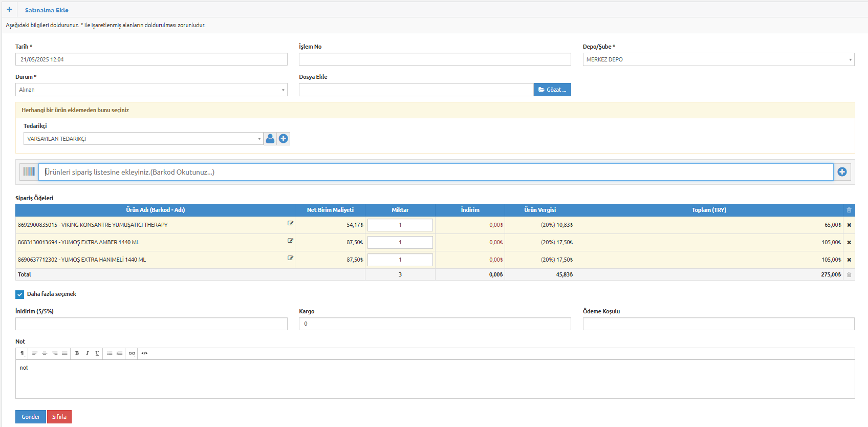The width and height of the screenshot is (868, 427).
Task: Open paragraph format menu in editor
Action: (x=22, y=353)
